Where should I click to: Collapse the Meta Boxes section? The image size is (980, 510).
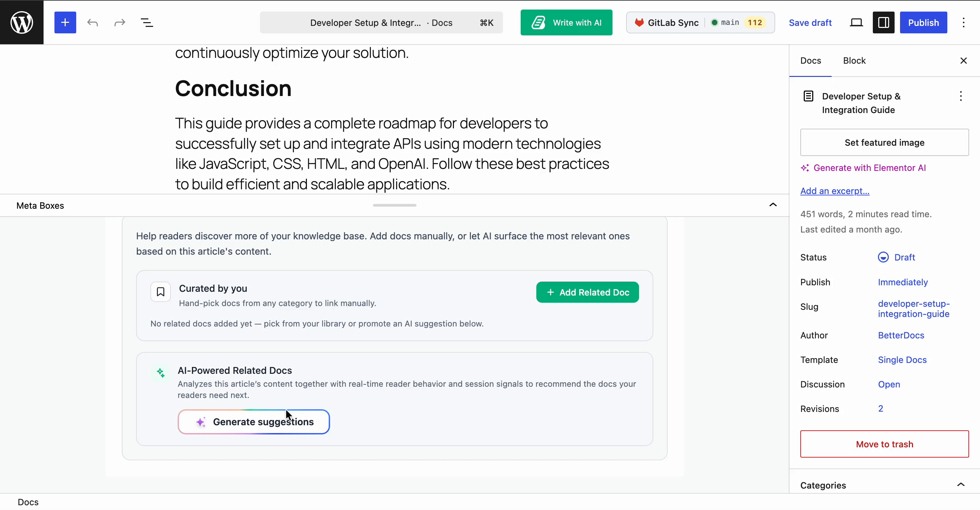pos(773,205)
